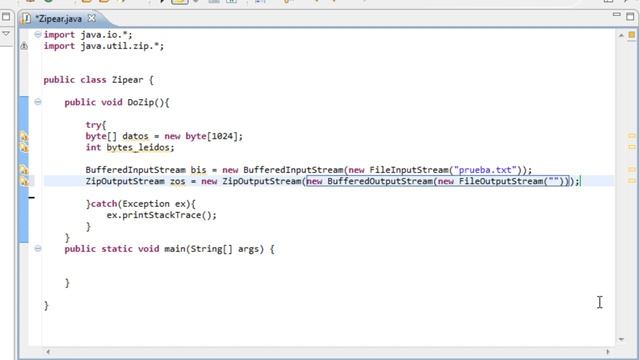Screen dimensions: 640x360
Task: Click the horizontal scrollbar left arrow
Action: click(x=48, y=351)
